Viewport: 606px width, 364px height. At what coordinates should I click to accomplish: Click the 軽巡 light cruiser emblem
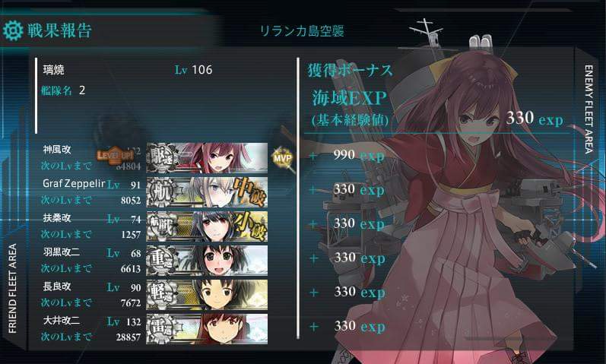tap(162, 294)
